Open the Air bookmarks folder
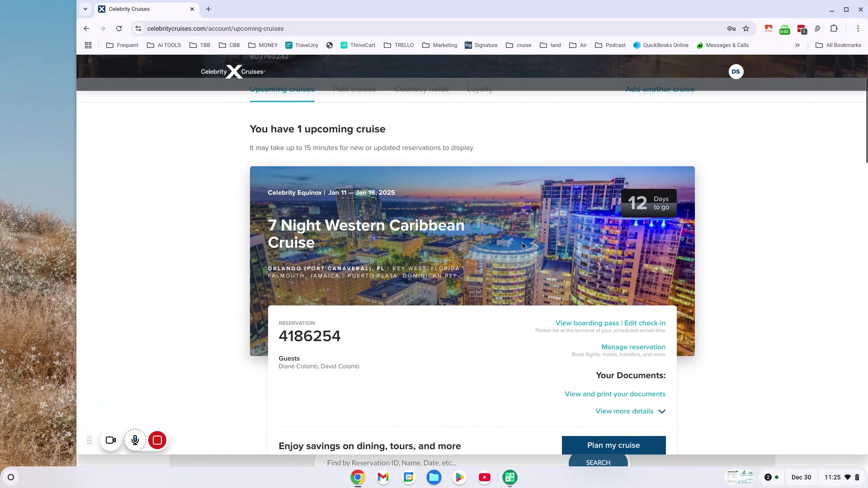This screenshot has height=488, width=868. coord(578,45)
